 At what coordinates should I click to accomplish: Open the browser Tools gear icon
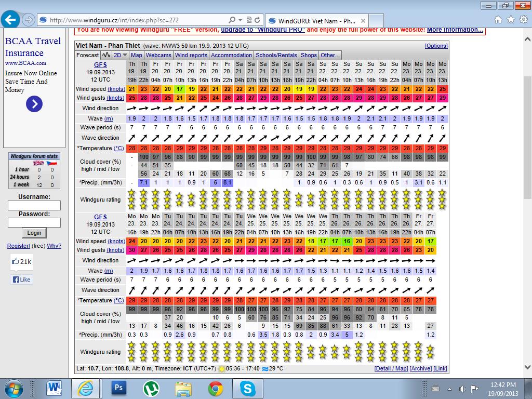click(x=523, y=20)
